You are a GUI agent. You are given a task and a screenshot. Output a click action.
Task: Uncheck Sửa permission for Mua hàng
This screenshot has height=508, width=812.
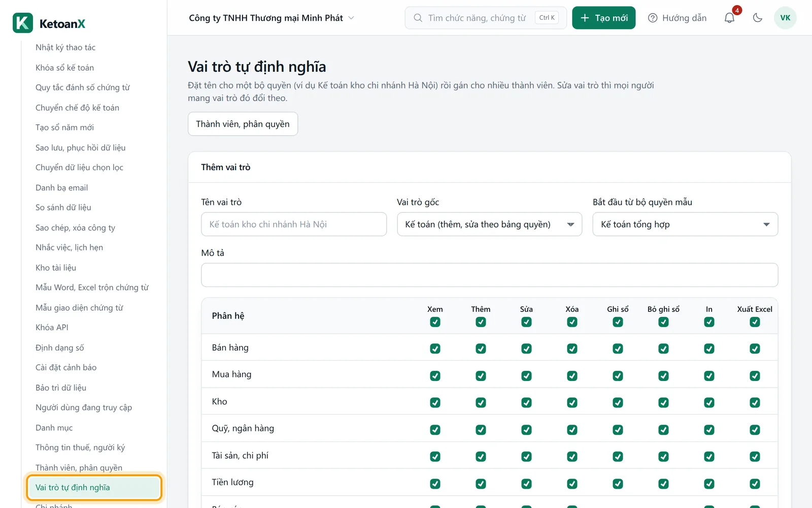(526, 375)
